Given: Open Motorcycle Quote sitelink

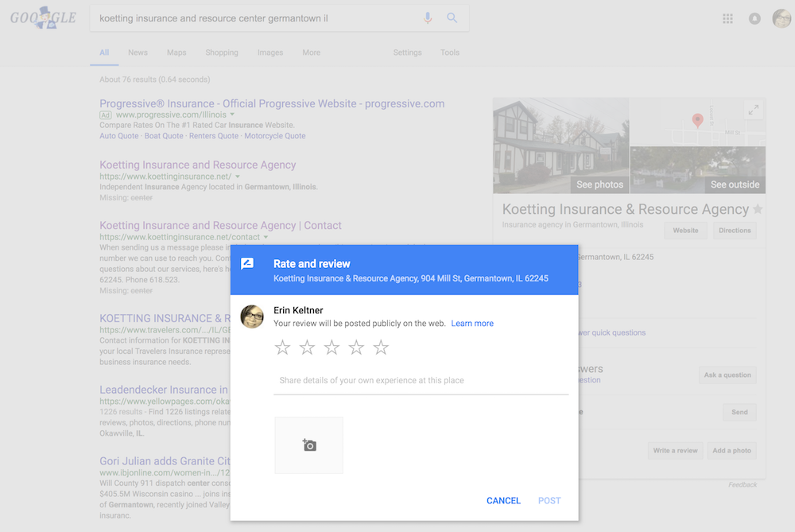Looking at the screenshot, I should pyautogui.click(x=275, y=136).
